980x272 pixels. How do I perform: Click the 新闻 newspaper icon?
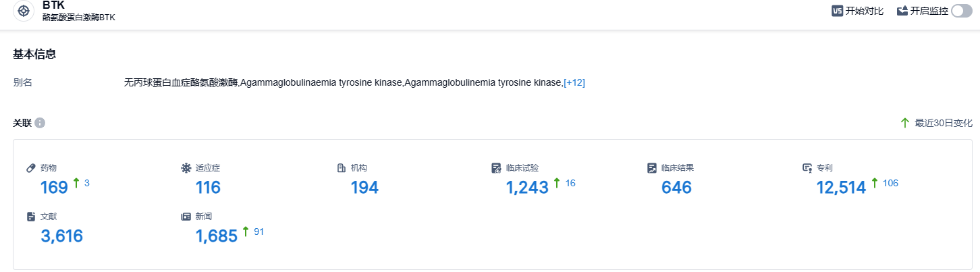pos(186,217)
